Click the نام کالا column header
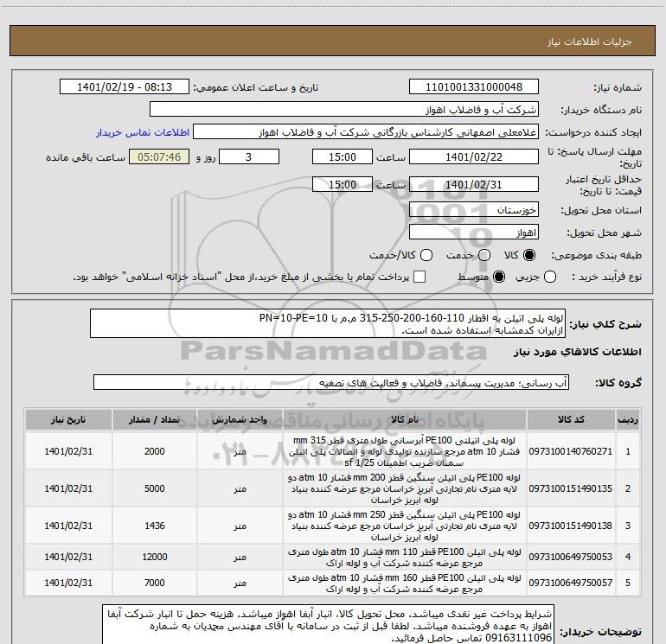This screenshot has width=666, height=644. pos(405,420)
